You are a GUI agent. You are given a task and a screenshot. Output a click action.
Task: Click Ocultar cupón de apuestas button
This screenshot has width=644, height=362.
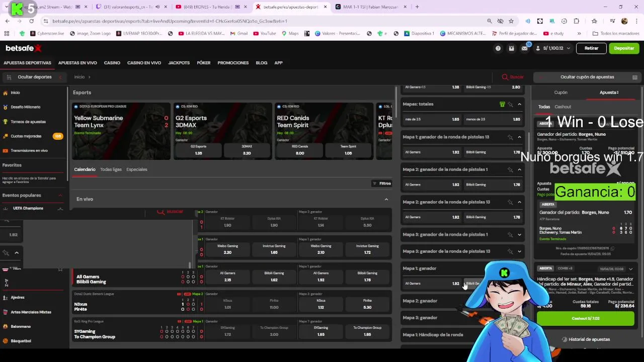click(587, 77)
